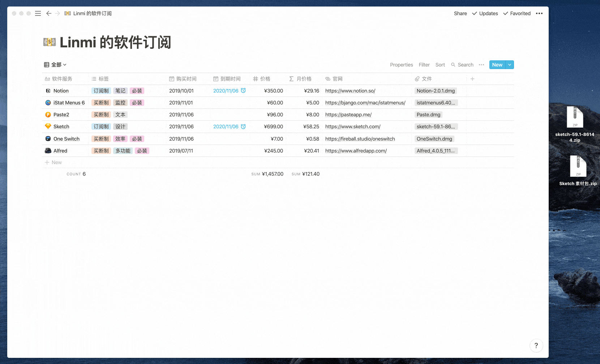The image size is (600, 364).
Task: Open the Sort menu
Action: pos(440,65)
